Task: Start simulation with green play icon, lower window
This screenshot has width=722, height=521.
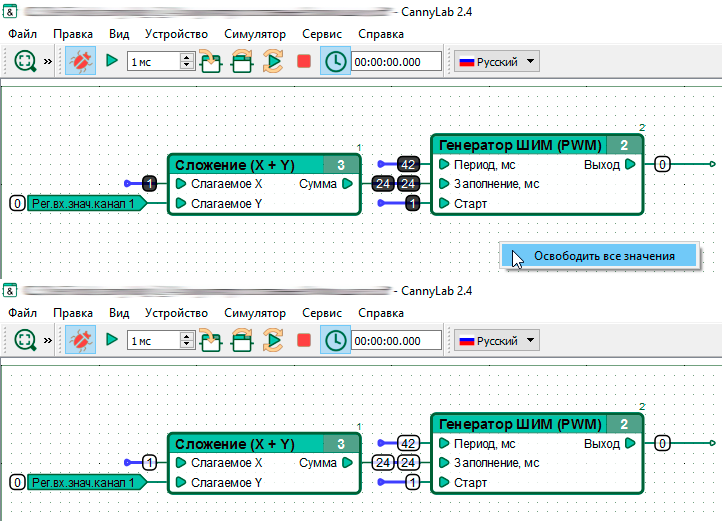Action: tap(111, 340)
